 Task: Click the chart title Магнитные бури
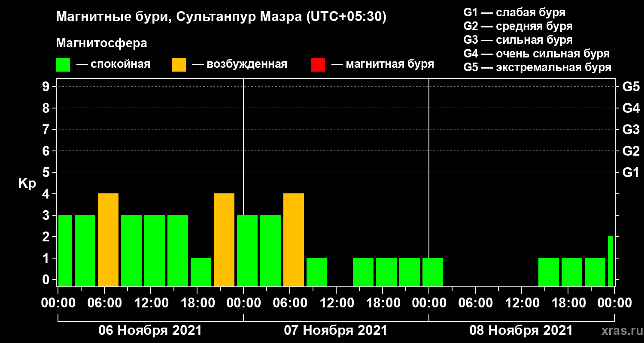click(x=109, y=17)
